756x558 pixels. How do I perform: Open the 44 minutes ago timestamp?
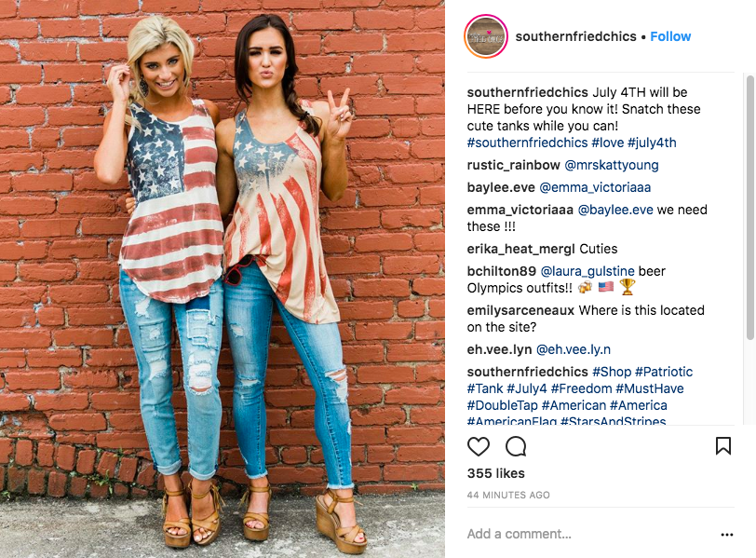[508, 496]
